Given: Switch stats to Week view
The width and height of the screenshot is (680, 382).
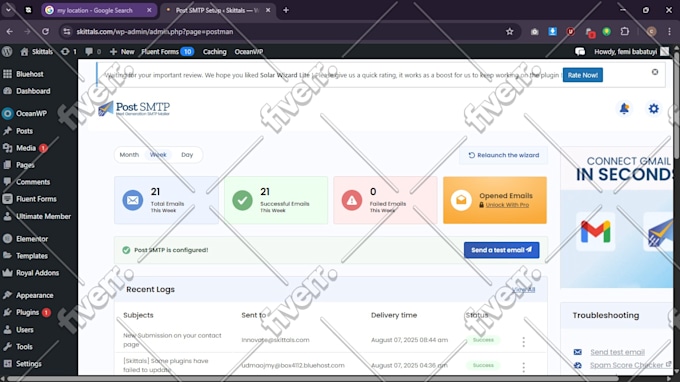Looking at the screenshot, I should (x=158, y=155).
